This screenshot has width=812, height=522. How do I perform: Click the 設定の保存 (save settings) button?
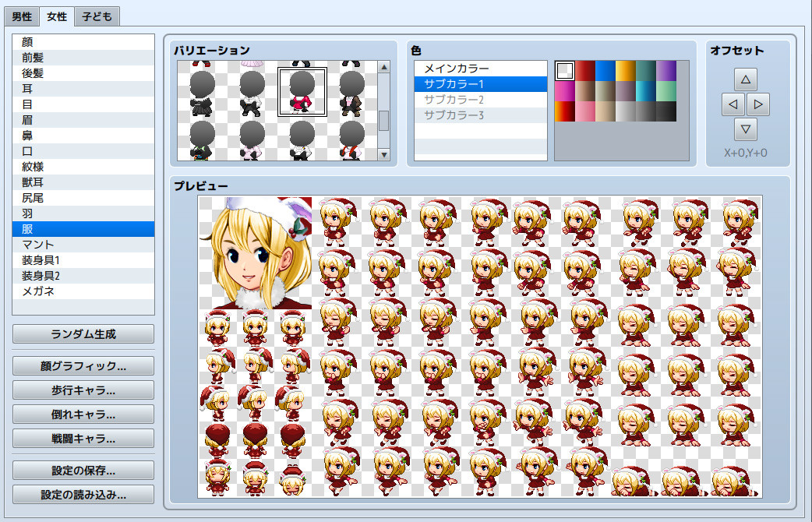point(83,470)
